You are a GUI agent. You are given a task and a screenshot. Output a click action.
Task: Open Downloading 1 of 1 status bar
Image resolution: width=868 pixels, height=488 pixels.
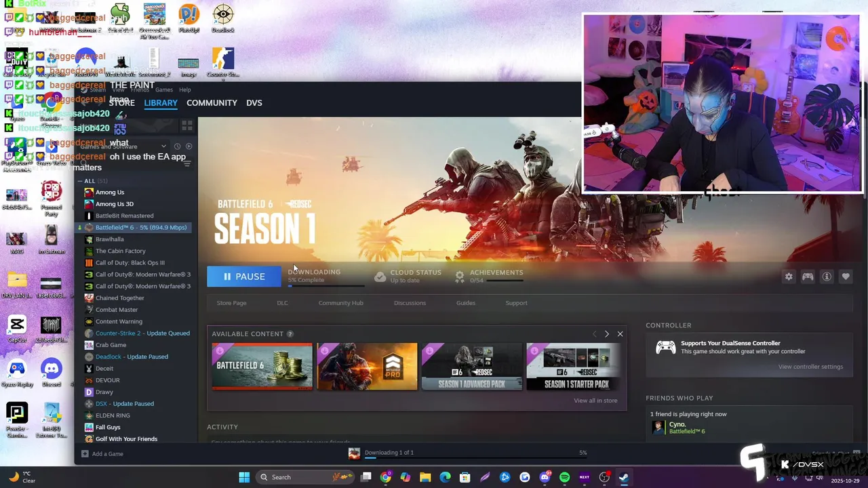[468, 453]
